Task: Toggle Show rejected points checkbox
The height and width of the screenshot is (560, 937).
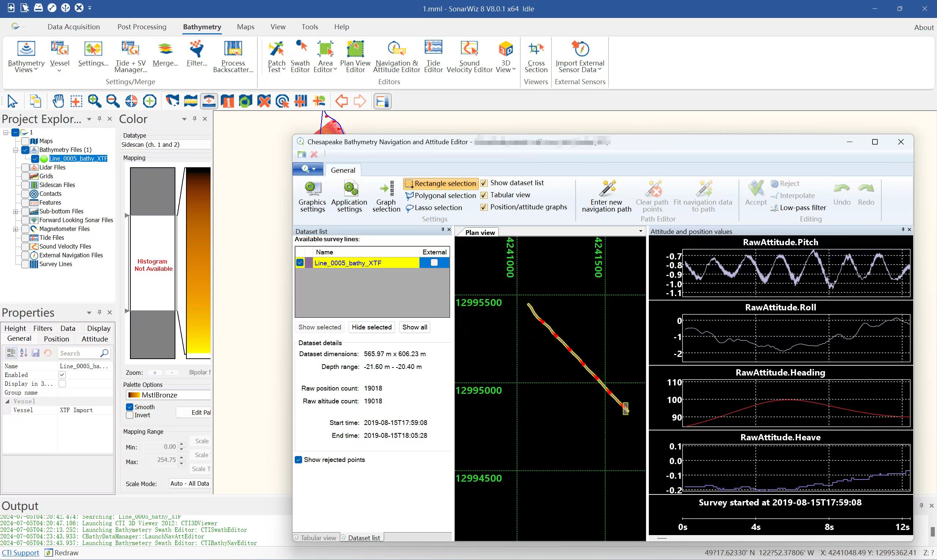Action: (x=299, y=460)
